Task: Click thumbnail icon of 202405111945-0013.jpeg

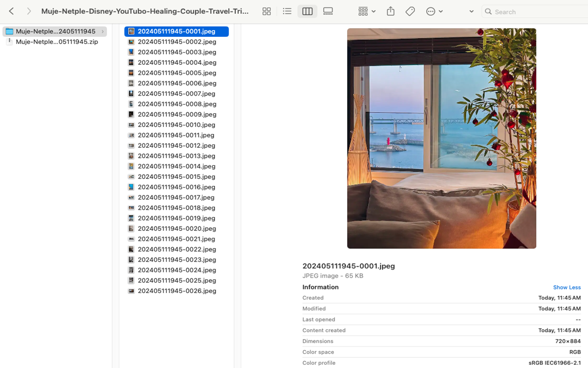Action: 131,156
